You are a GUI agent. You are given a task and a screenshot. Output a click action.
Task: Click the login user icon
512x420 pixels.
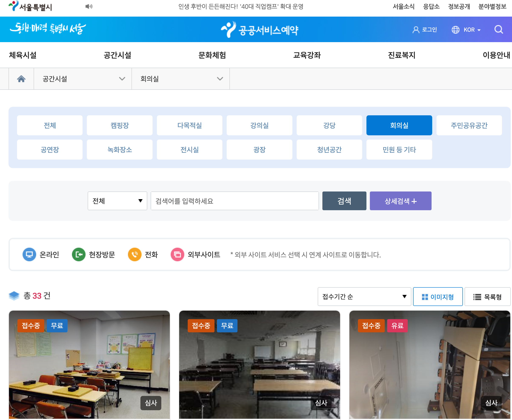pyautogui.click(x=416, y=30)
